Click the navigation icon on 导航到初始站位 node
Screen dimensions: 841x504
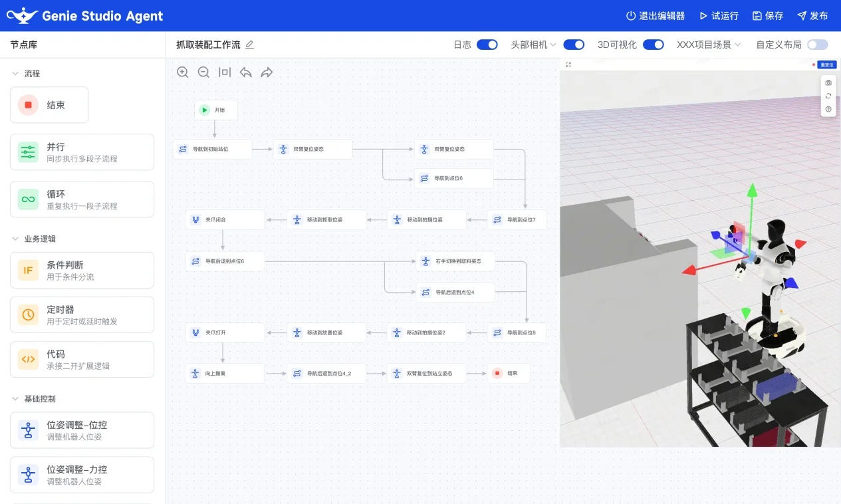183,149
